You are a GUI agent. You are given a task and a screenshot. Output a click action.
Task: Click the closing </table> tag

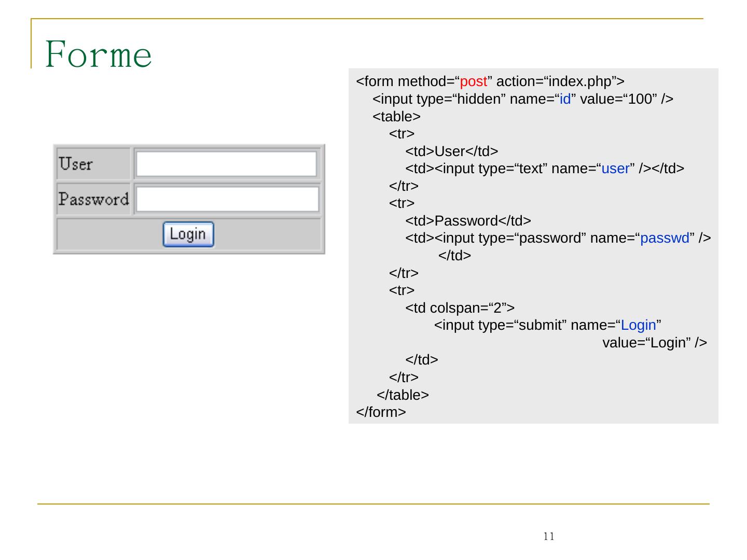click(x=403, y=395)
